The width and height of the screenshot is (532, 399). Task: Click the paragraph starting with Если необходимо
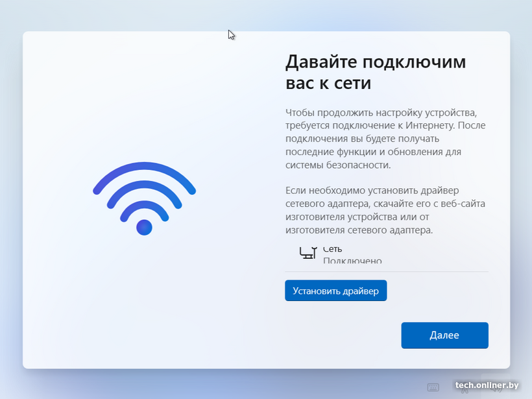(385, 210)
